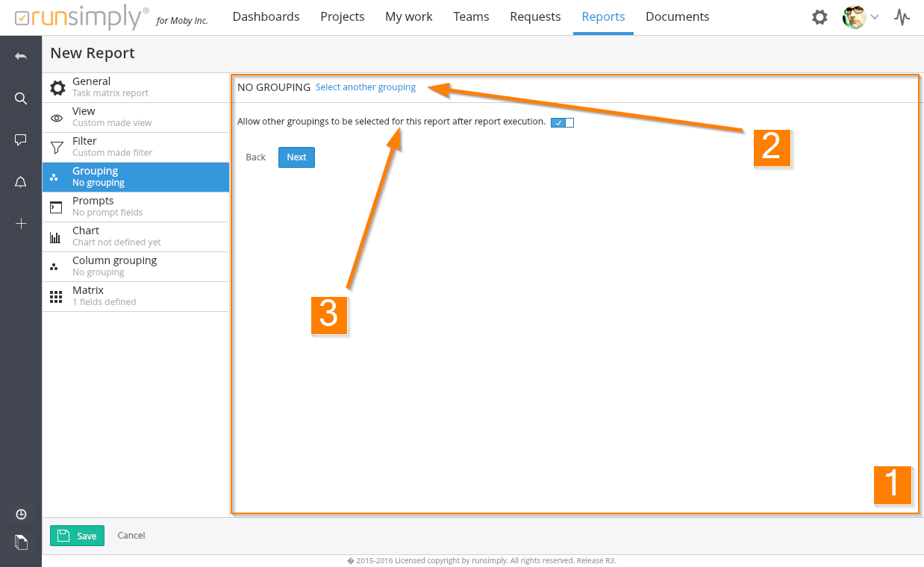
Task: Click the back arrow icon in sidebar
Action: coord(21,57)
